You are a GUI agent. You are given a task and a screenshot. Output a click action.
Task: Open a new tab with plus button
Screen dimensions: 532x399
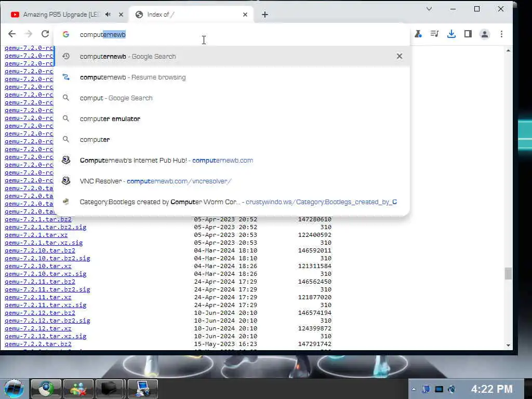tap(265, 15)
